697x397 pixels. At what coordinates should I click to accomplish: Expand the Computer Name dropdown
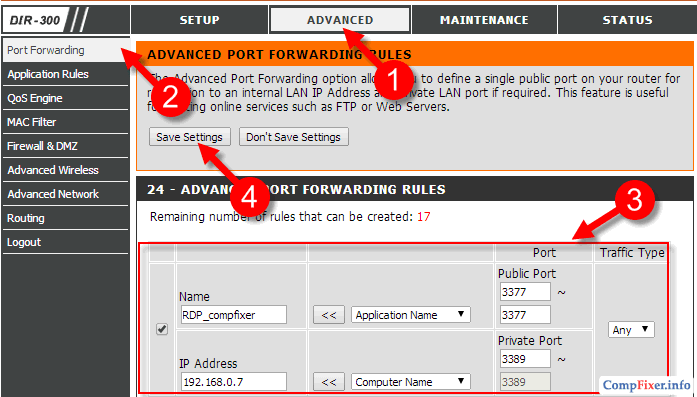coord(410,381)
